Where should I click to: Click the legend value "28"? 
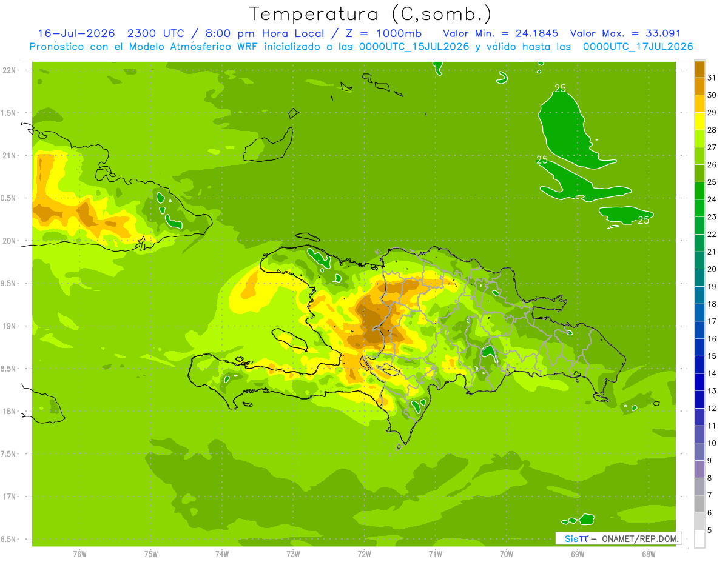[712, 130]
